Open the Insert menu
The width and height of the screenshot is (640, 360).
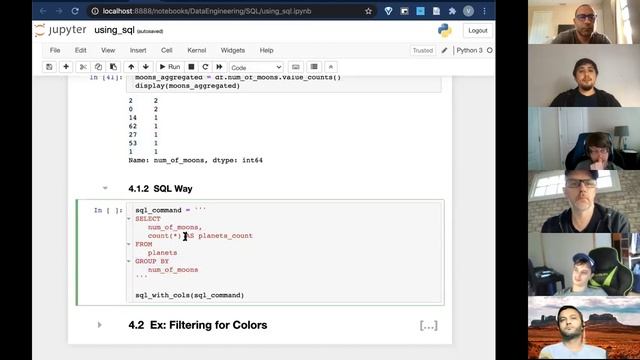pyautogui.click(x=138, y=51)
